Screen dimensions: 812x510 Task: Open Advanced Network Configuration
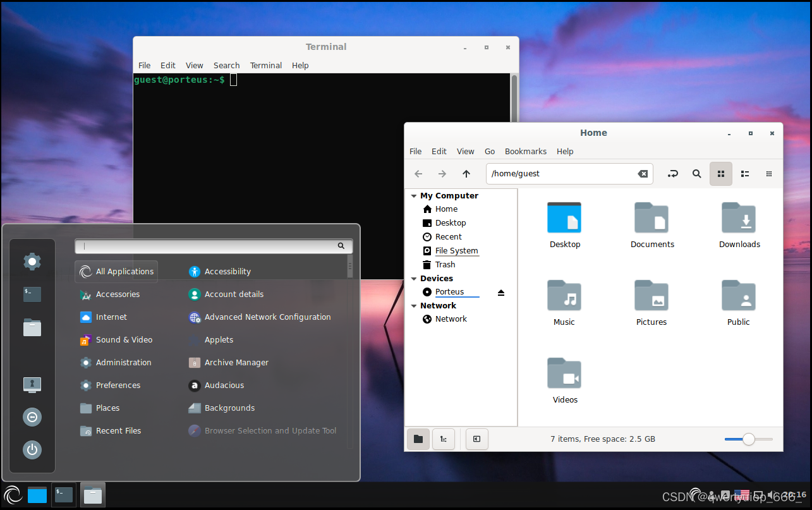coord(267,317)
